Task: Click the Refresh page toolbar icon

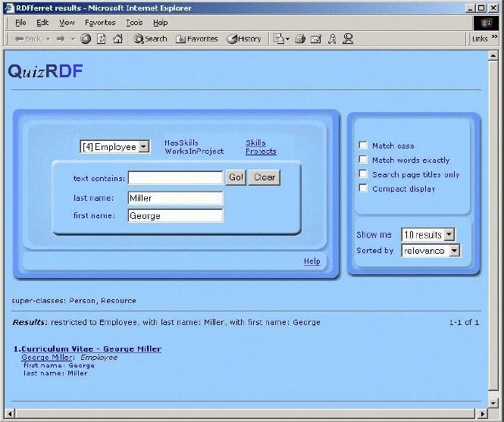Action: [102, 39]
